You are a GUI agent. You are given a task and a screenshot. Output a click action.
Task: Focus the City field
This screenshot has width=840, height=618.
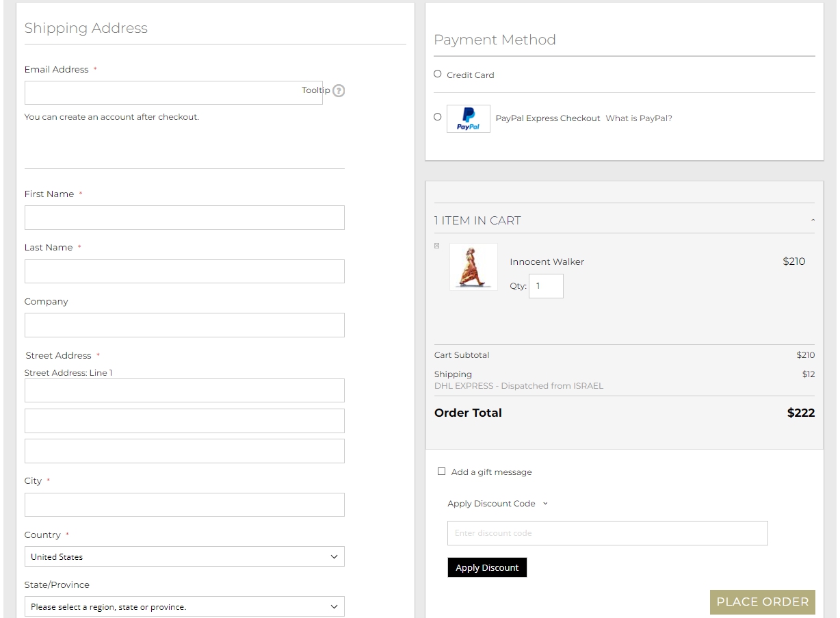(x=185, y=504)
